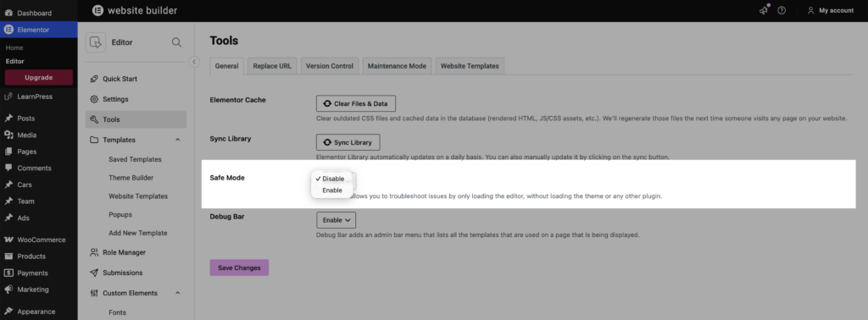868x320 pixels.
Task: Select Elementor in WordPress menu
Action: [39, 30]
